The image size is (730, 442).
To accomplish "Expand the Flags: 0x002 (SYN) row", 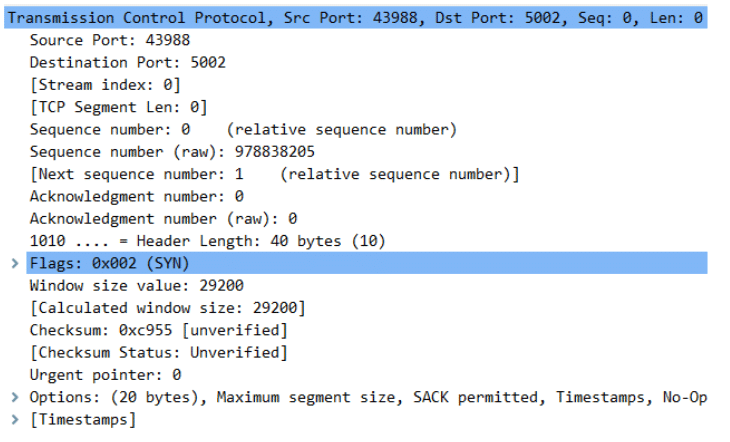I will [x=14, y=263].
